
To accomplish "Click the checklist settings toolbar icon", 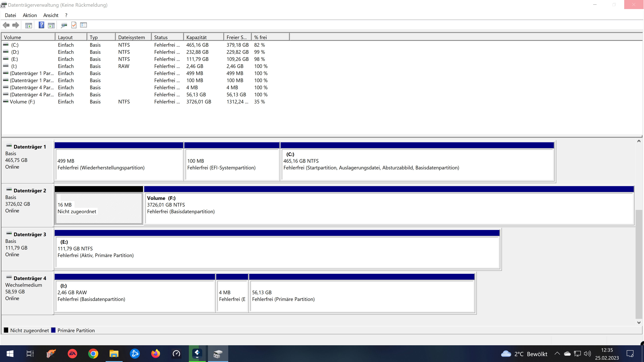I will click(83, 25).
